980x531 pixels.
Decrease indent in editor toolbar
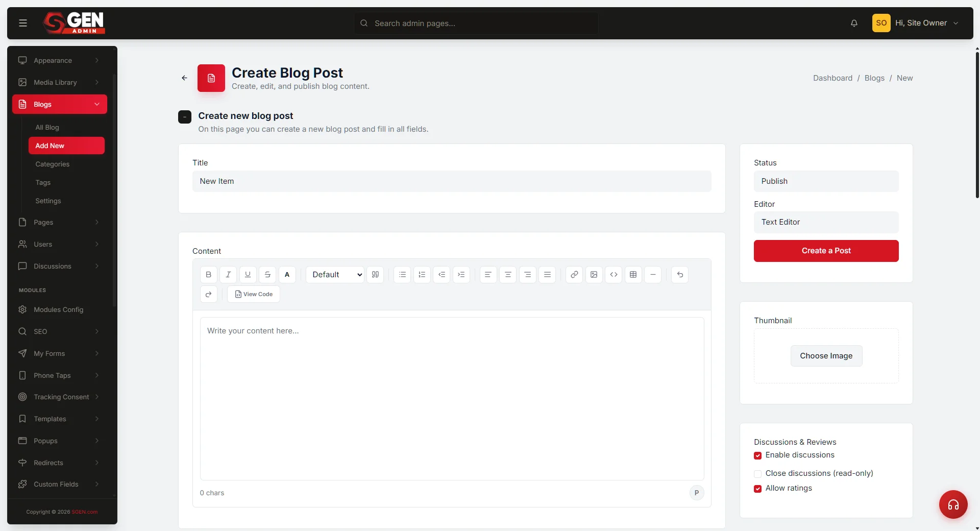point(442,275)
